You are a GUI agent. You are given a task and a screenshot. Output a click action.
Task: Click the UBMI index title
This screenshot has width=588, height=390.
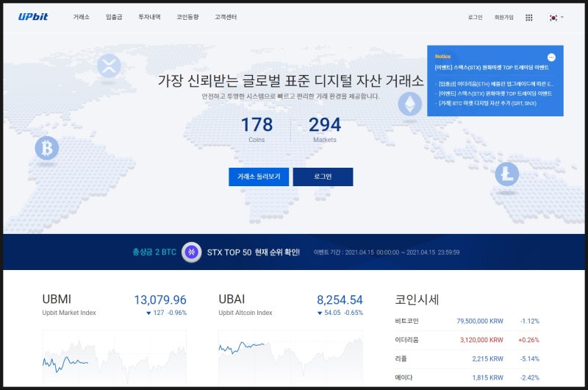[x=57, y=299]
